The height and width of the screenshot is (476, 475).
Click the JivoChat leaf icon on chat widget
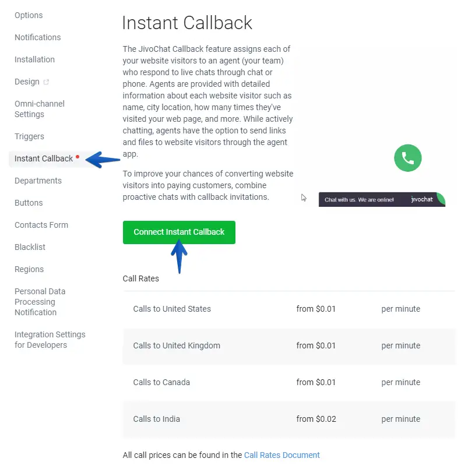click(441, 199)
